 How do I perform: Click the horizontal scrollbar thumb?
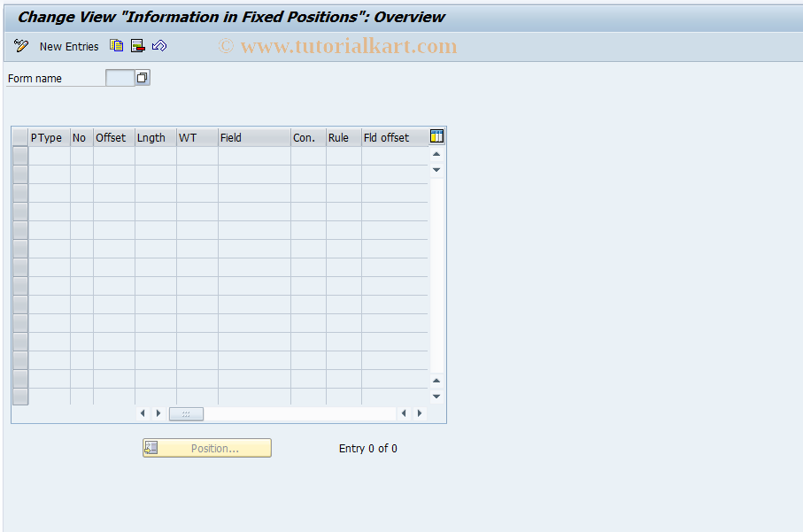[x=186, y=413]
